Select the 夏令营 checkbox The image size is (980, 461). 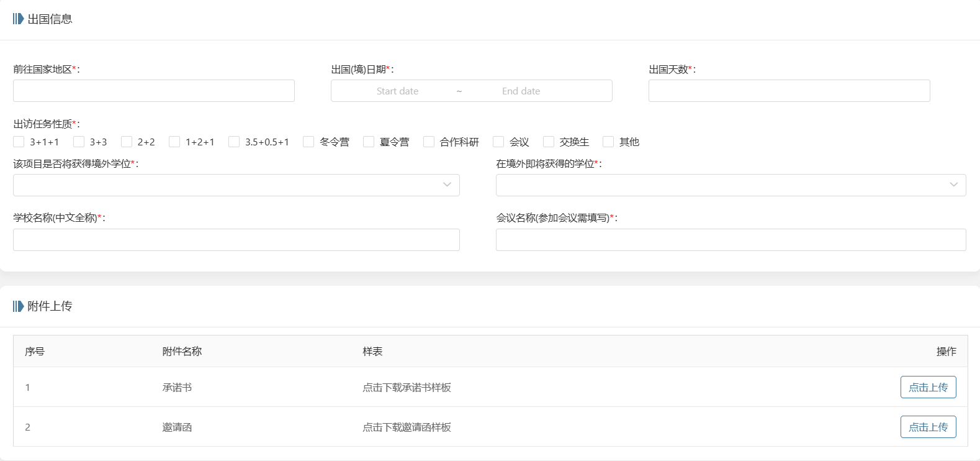tap(369, 142)
